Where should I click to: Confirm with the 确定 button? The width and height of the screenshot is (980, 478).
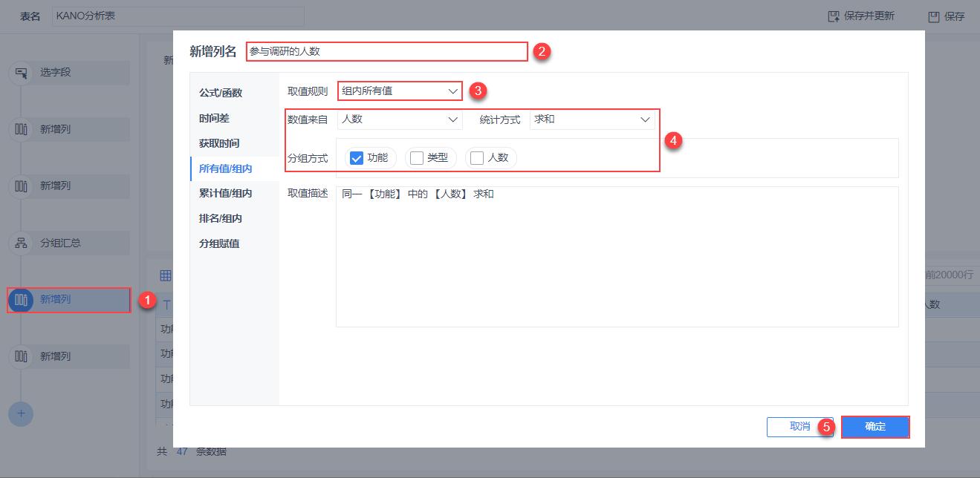pos(875,427)
